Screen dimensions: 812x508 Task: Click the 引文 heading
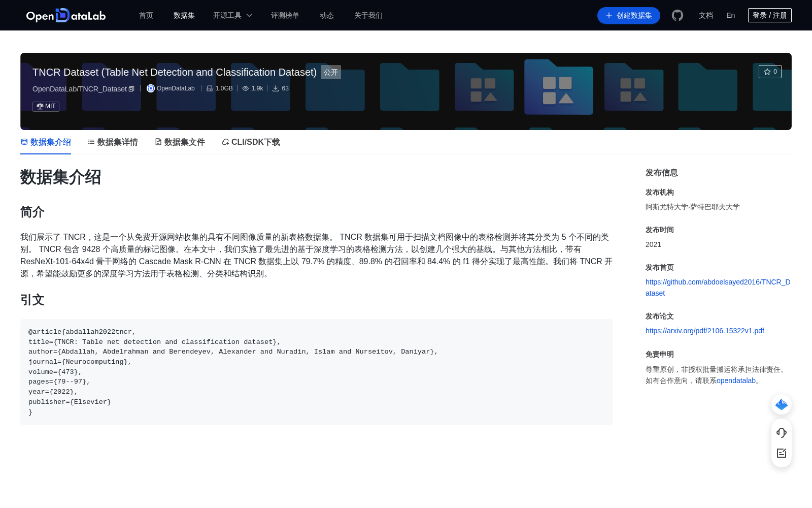[x=32, y=300]
